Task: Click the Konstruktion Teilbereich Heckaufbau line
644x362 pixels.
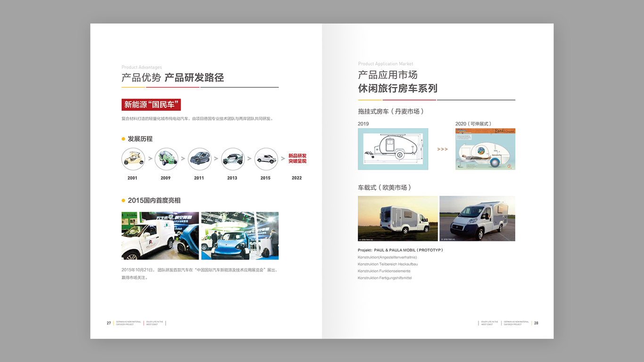Action: (x=388, y=264)
